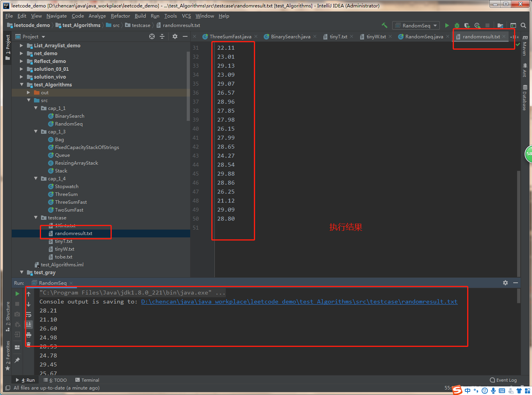Image resolution: width=532 pixels, height=395 pixels.
Task: Open the Refactor menu
Action: pos(120,16)
